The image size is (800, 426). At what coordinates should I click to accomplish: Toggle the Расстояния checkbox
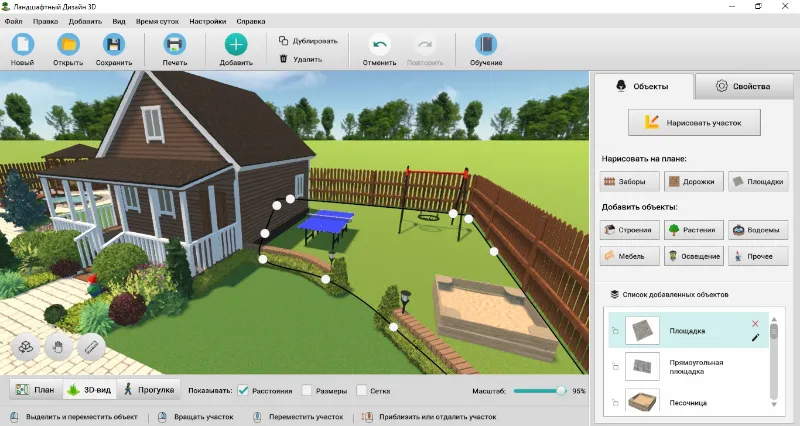[243, 390]
